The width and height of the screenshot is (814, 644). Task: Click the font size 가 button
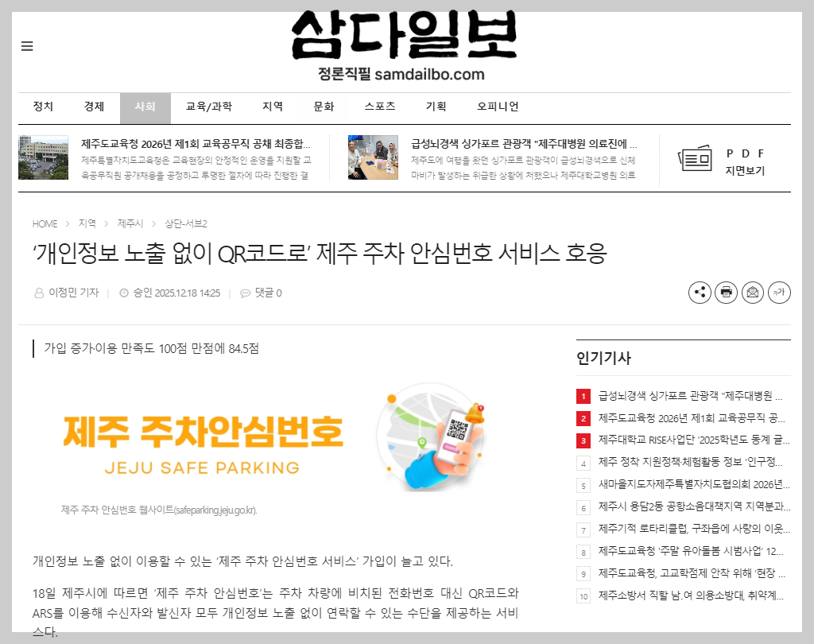point(779,293)
